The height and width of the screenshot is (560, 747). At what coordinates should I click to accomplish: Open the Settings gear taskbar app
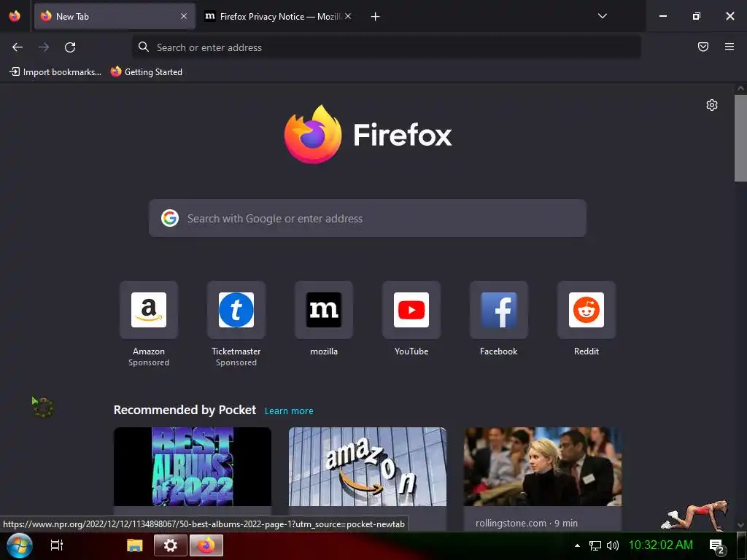coord(170,545)
